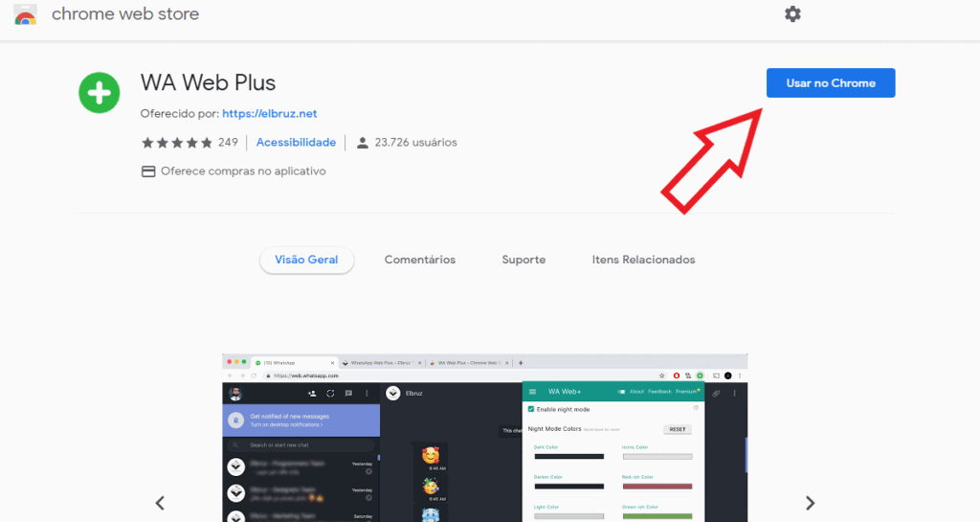The height and width of the screenshot is (522, 980).
Task: Click the Darker Color swatch in preview
Action: coord(568,487)
